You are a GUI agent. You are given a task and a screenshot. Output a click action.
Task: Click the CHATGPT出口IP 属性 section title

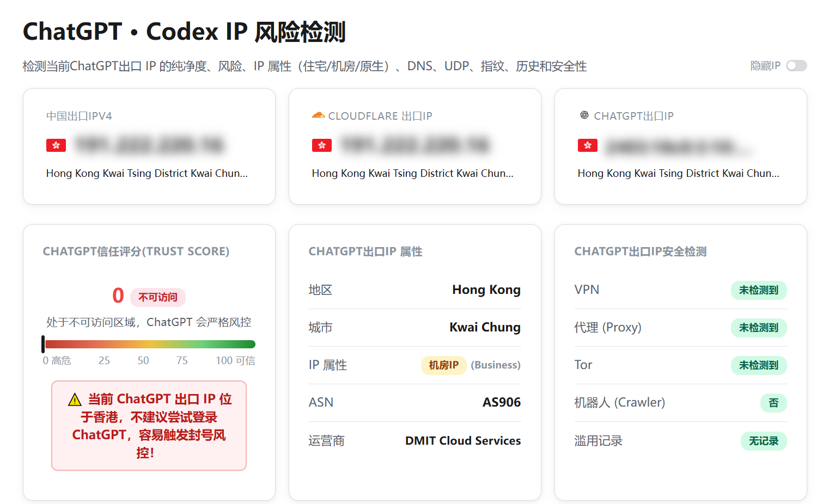(365, 251)
